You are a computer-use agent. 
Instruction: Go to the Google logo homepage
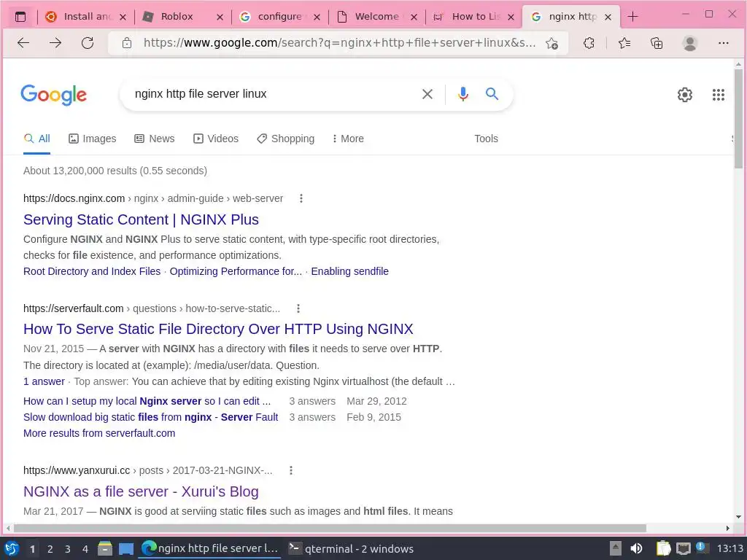click(x=53, y=94)
